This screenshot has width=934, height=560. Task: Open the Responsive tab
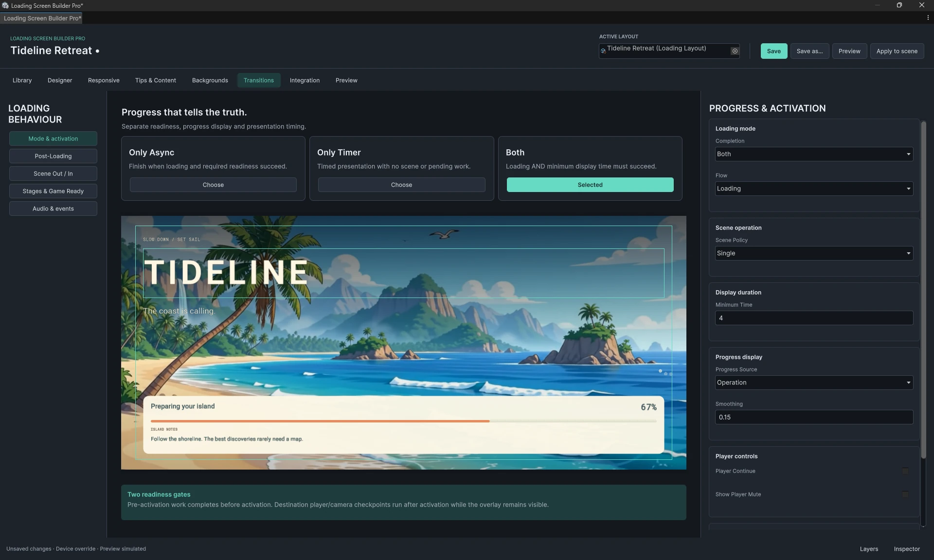(x=104, y=80)
